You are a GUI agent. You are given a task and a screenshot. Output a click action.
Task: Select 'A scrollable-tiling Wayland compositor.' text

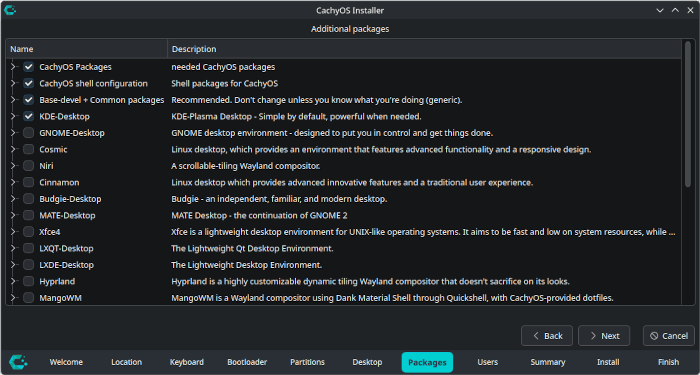point(246,166)
